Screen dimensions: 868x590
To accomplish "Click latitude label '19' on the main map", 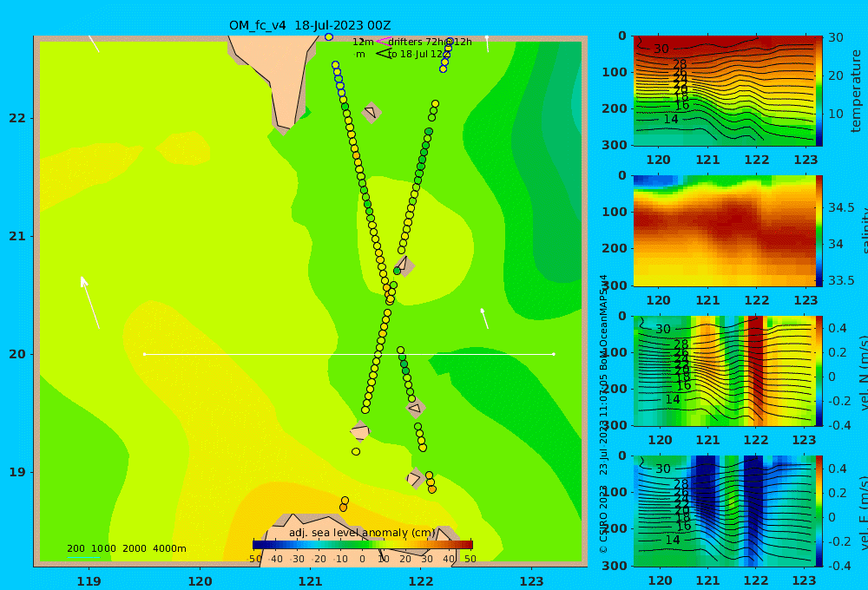I will (x=17, y=472).
